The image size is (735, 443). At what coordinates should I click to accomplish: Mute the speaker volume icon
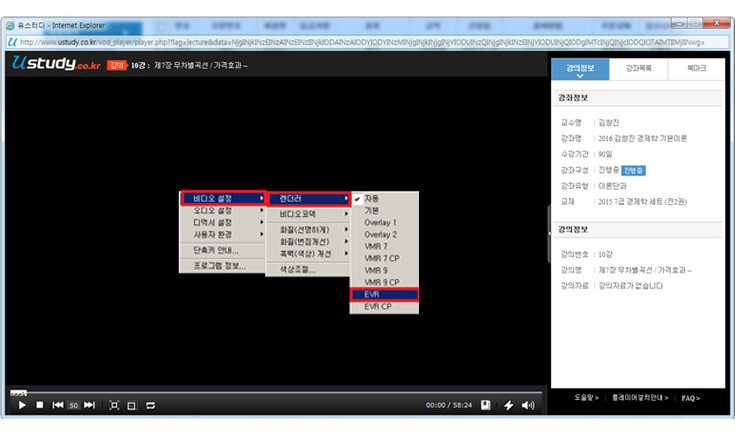click(x=529, y=405)
